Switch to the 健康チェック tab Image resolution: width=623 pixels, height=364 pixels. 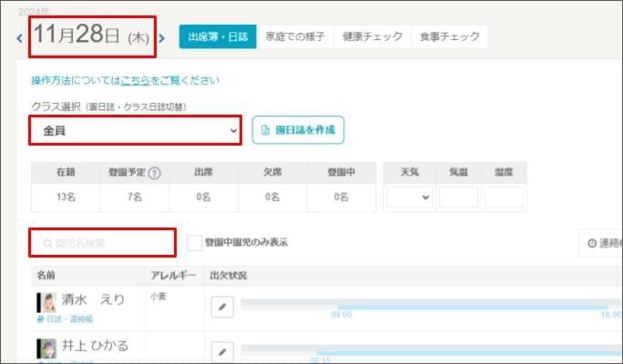(373, 36)
